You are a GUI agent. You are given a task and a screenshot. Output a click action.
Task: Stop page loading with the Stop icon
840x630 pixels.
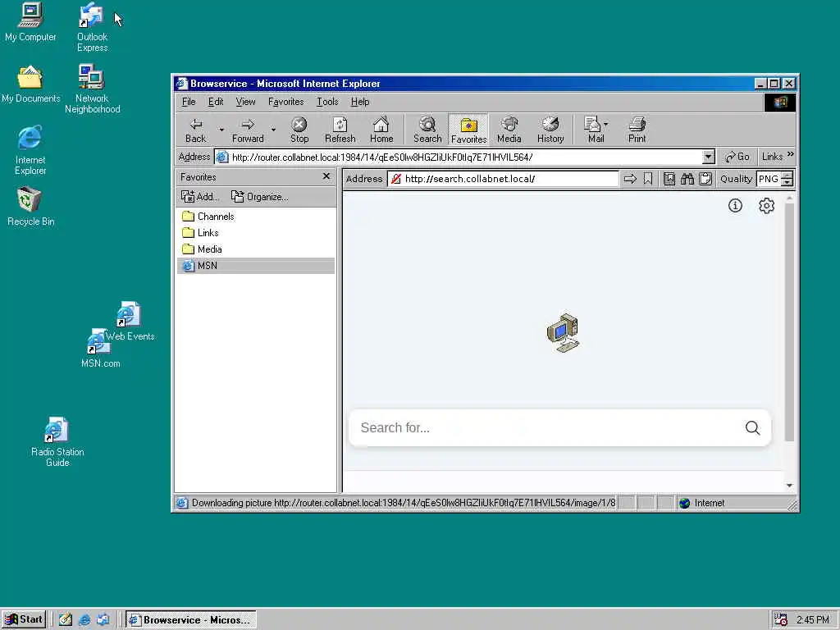coord(299,130)
